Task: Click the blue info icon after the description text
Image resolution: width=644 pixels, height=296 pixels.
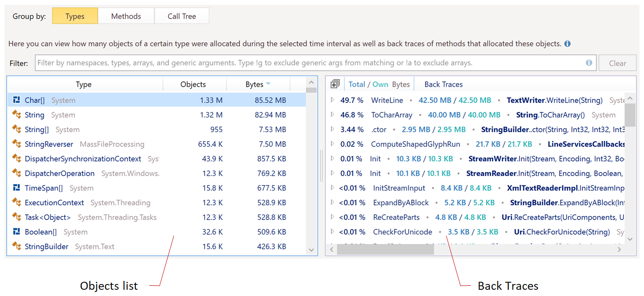Action: click(x=567, y=44)
